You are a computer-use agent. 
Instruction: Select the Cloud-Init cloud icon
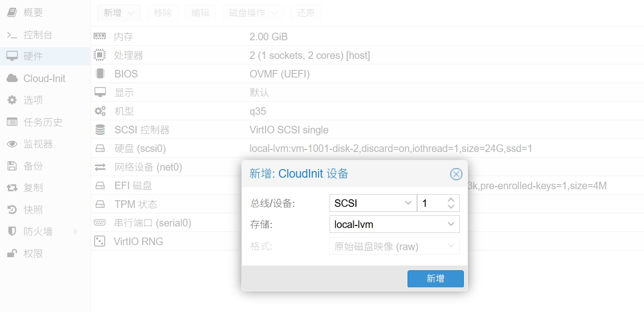pos(12,79)
